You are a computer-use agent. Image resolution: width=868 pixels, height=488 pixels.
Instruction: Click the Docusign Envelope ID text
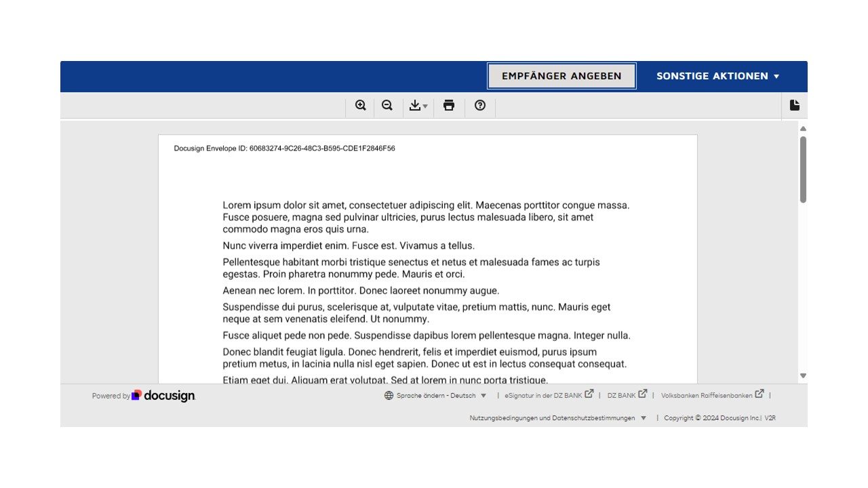point(284,148)
